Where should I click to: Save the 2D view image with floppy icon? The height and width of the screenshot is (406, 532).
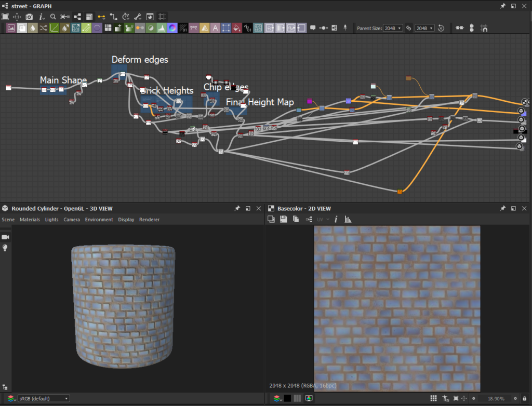coord(284,220)
